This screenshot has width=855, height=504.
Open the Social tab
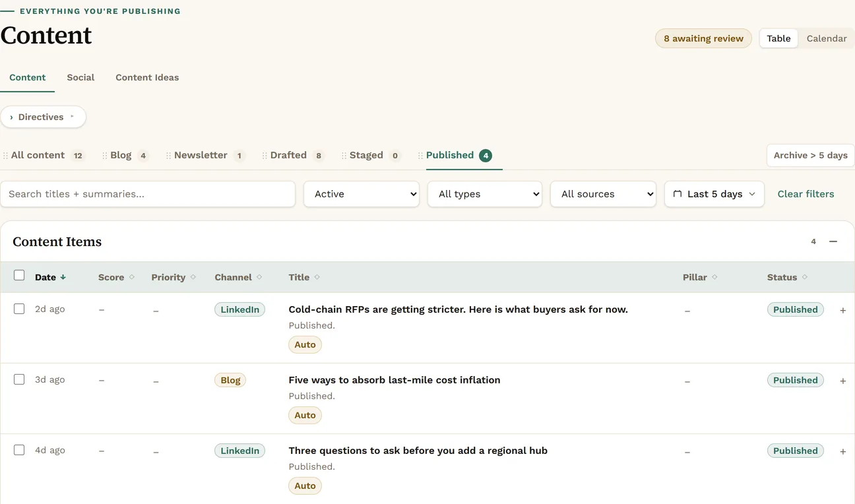80,77
